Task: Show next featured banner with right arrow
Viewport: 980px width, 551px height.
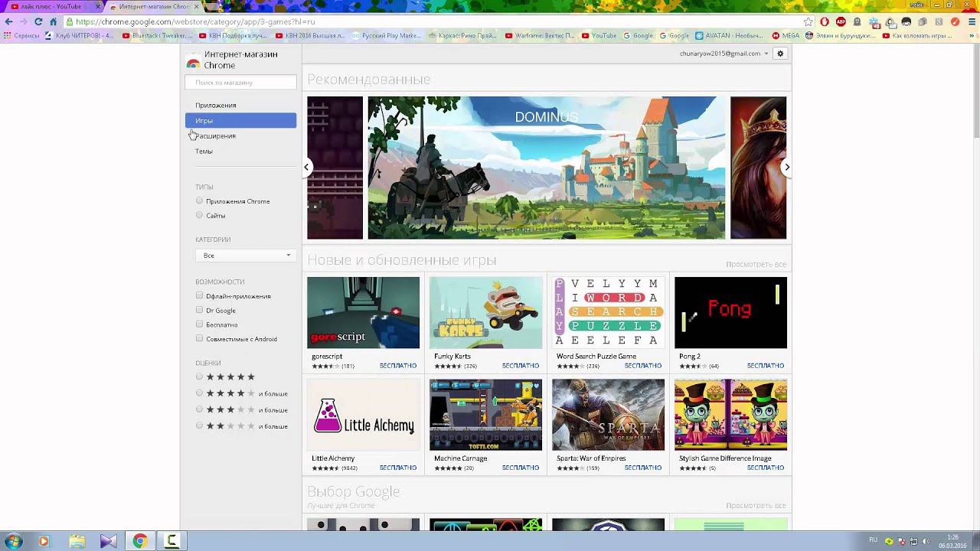Action: coord(786,167)
